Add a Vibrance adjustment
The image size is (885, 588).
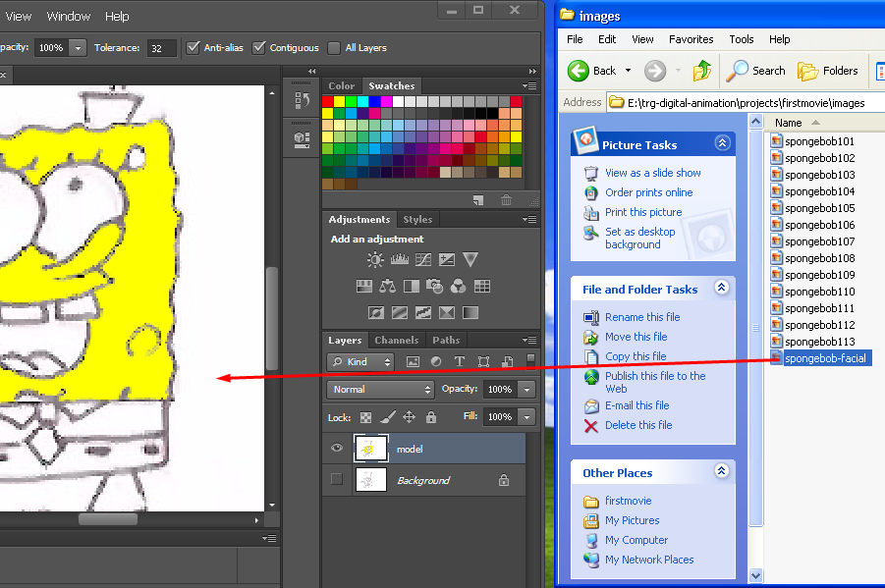470,259
